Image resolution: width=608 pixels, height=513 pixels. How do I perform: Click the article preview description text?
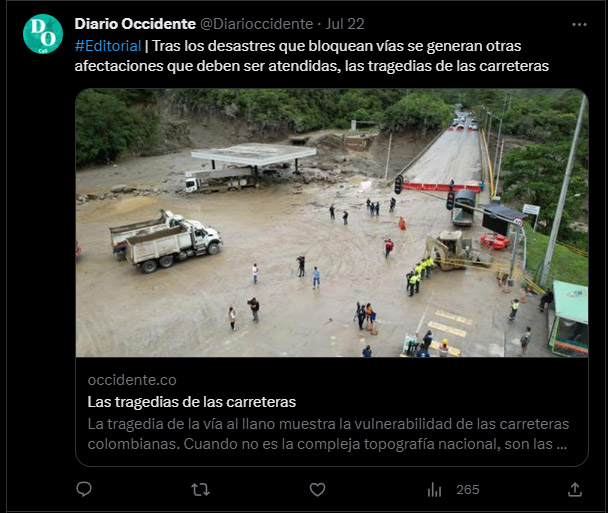[328, 434]
